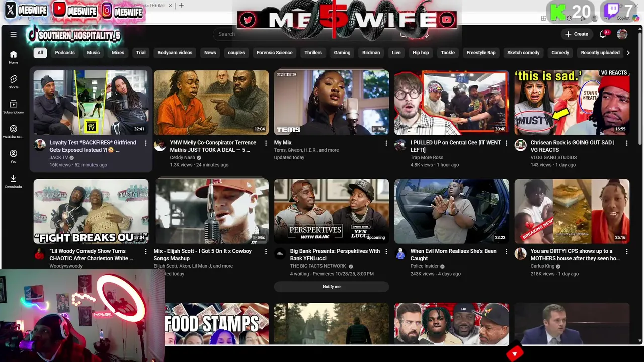Open Elijah Scott mix thumbnail
Screen dimensions: 644x362
(x=211, y=211)
